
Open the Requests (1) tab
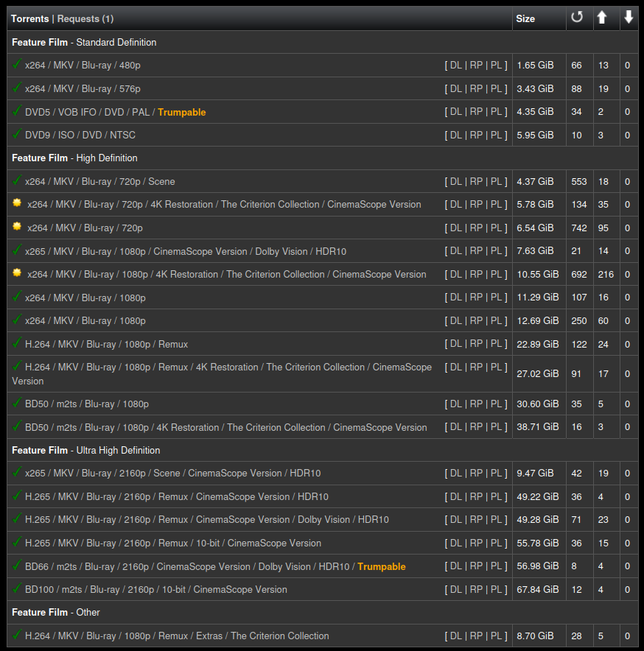(85, 18)
